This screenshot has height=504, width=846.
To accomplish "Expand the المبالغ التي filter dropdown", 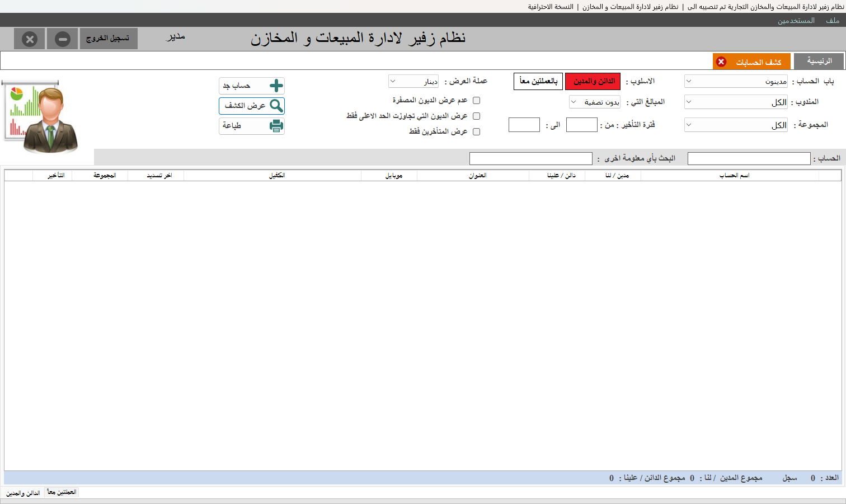I will tap(595, 102).
